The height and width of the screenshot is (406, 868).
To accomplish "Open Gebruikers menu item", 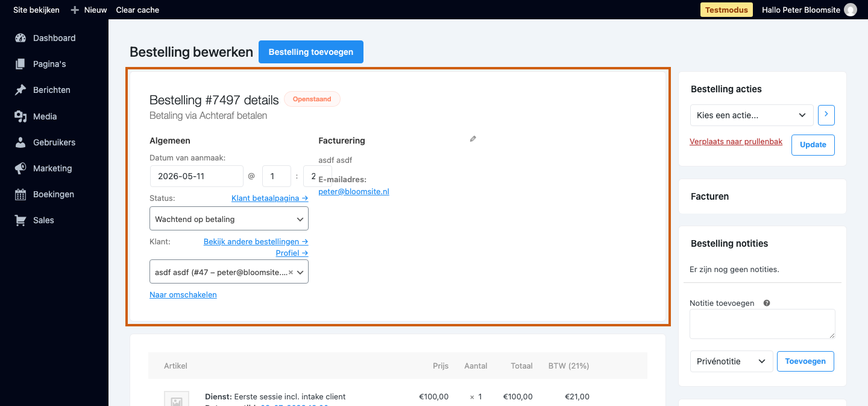I will (x=54, y=142).
